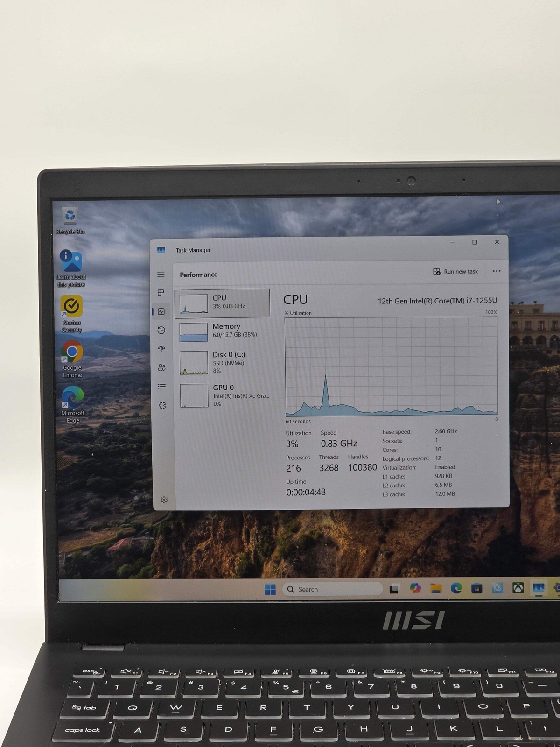Open Microsoft Store from the taskbar
The width and height of the screenshot is (560, 747).
[x=476, y=588]
